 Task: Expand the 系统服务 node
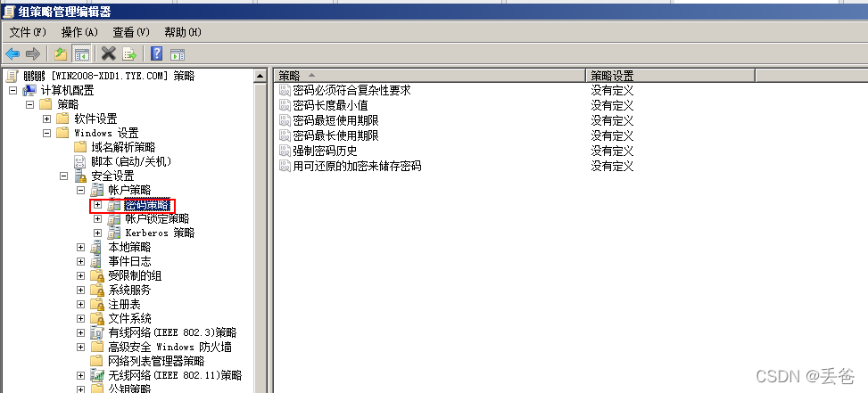click(81, 291)
